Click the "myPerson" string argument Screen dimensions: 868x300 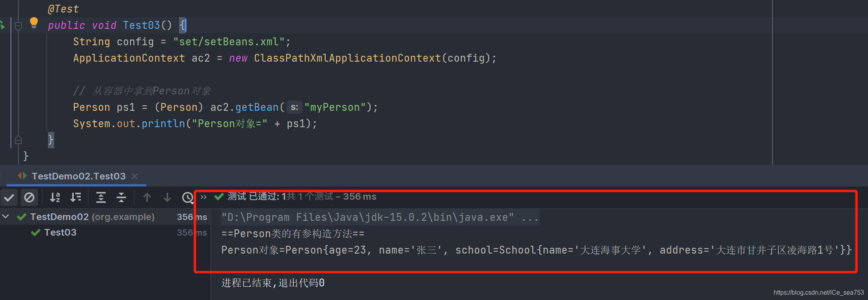[335, 107]
